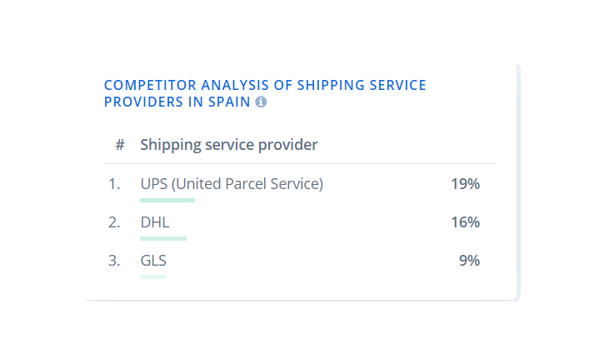Open the DHL provider entry

pyautogui.click(x=154, y=222)
